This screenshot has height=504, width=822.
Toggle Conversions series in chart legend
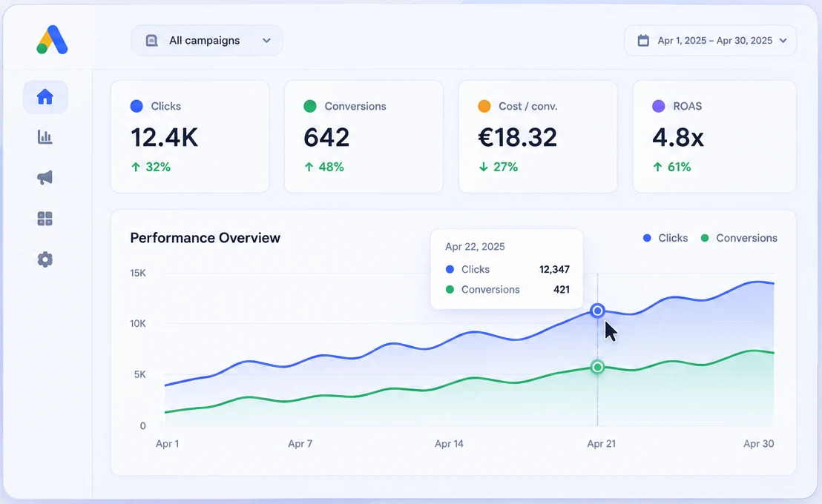click(x=739, y=238)
